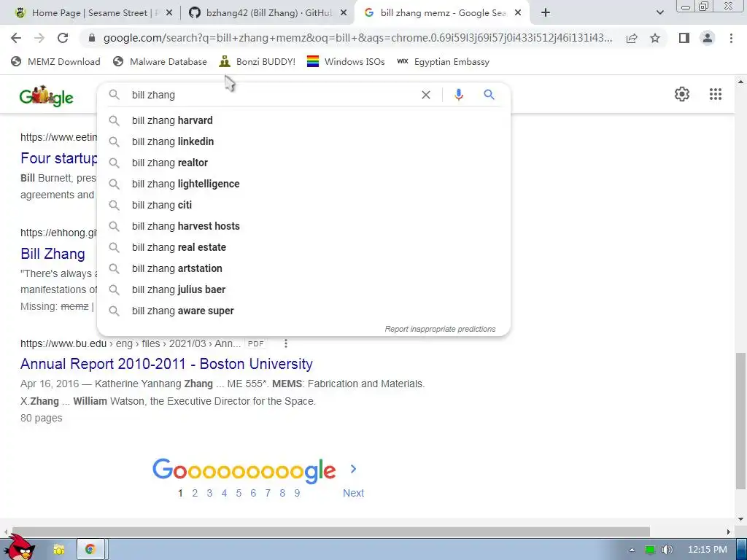This screenshot has height=560, width=747.
Task: Click the volume speaker tray icon
Action: tap(667, 550)
